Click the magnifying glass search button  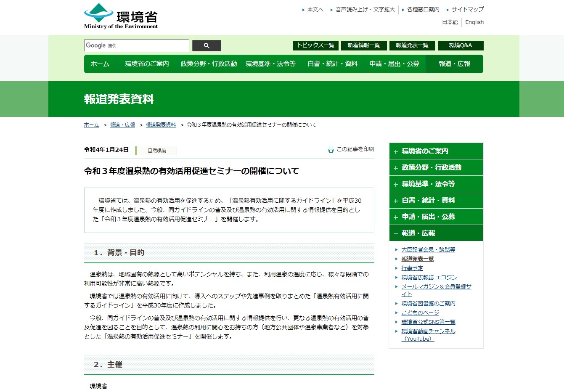pyautogui.click(x=207, y=45)
